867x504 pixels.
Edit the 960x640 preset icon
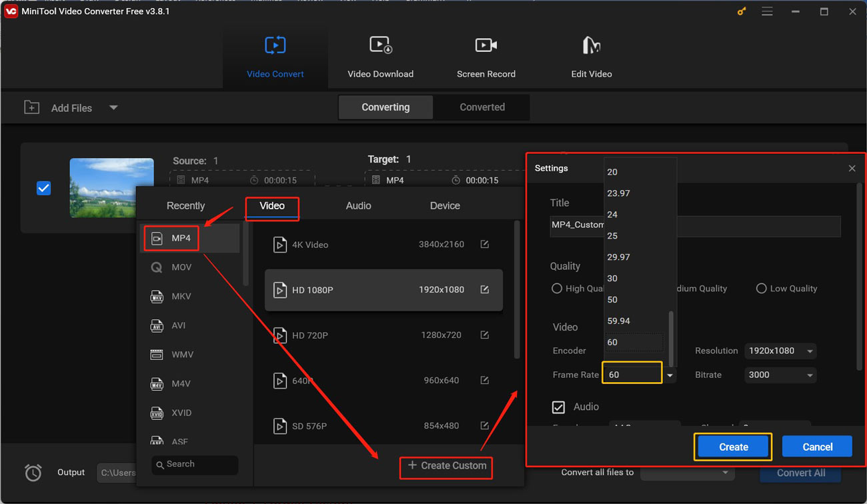[x=485, y=381]
